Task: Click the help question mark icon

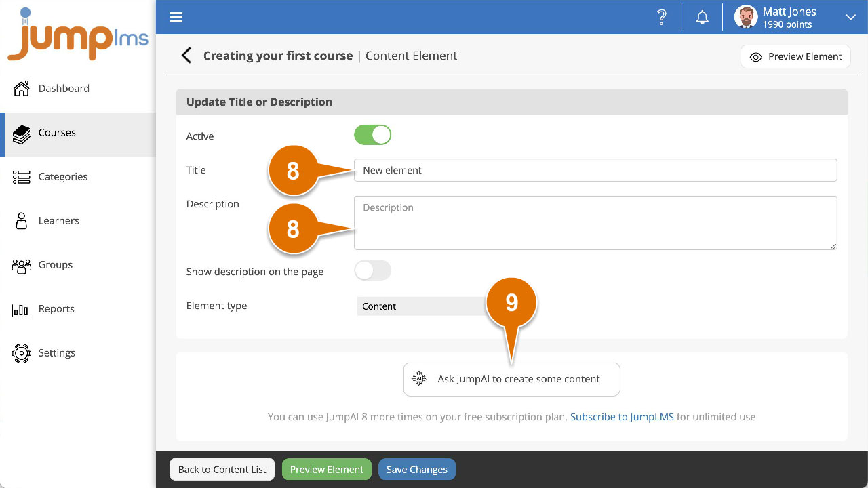Action: pos(661,17)
